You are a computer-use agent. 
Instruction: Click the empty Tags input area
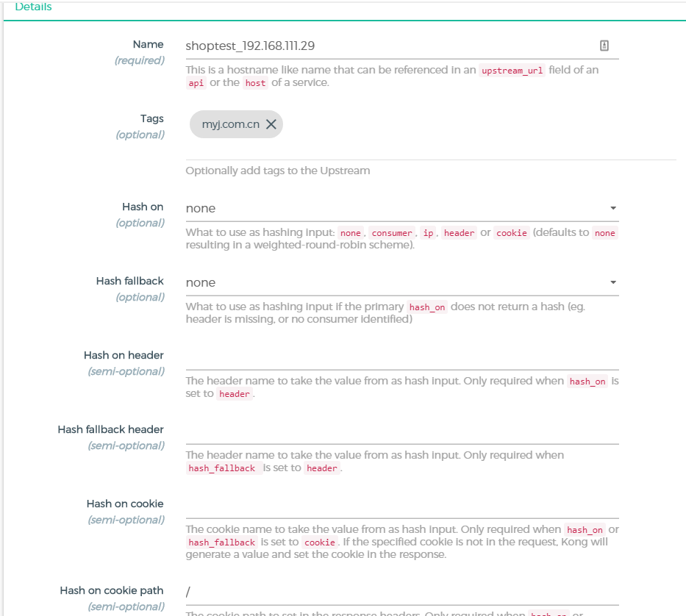(x=478, y=125)
